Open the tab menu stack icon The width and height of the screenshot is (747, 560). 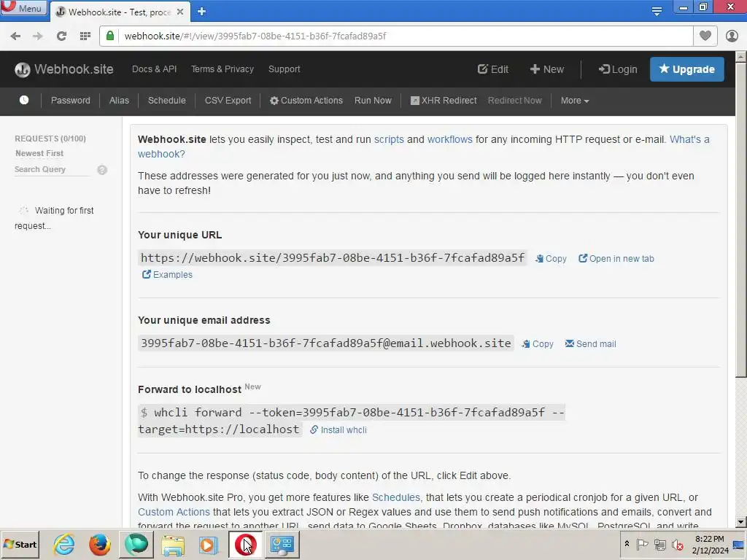[657, 12]
